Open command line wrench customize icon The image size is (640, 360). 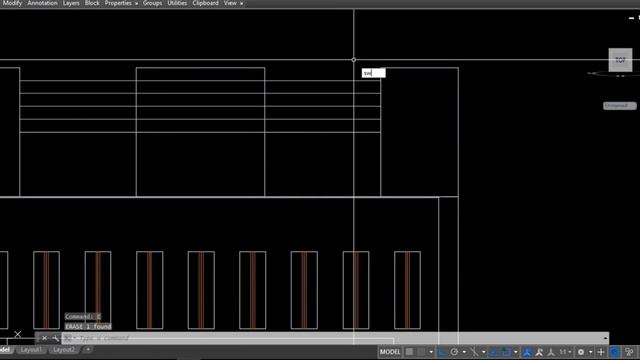point(56,338)
